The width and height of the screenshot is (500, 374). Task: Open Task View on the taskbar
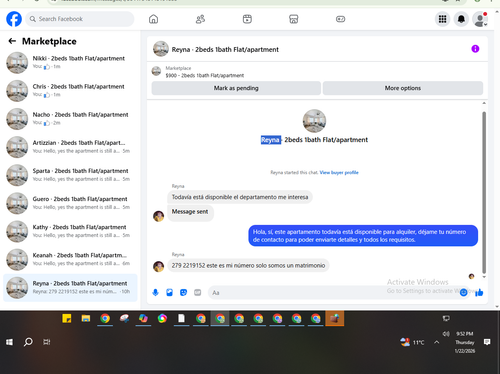[x=47, y=342]
